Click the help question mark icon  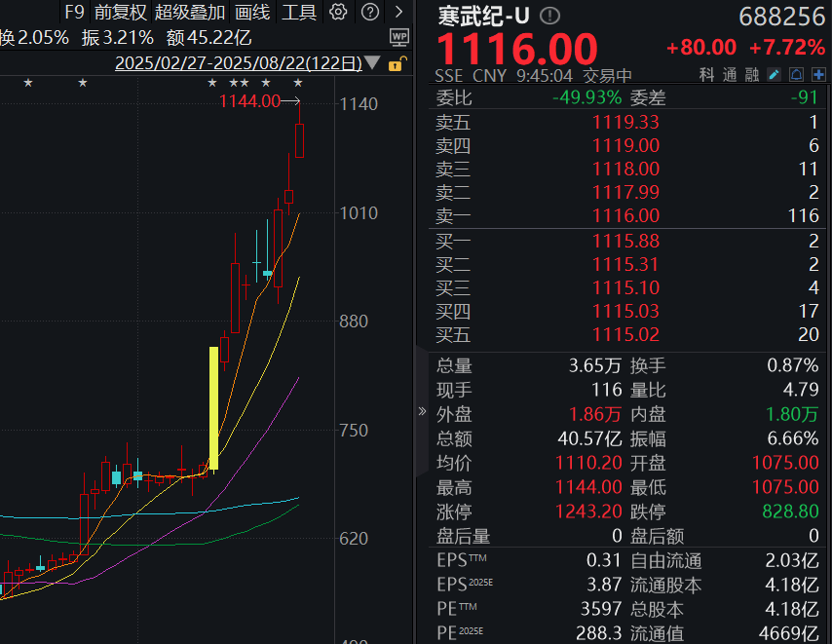click(370, 12)
